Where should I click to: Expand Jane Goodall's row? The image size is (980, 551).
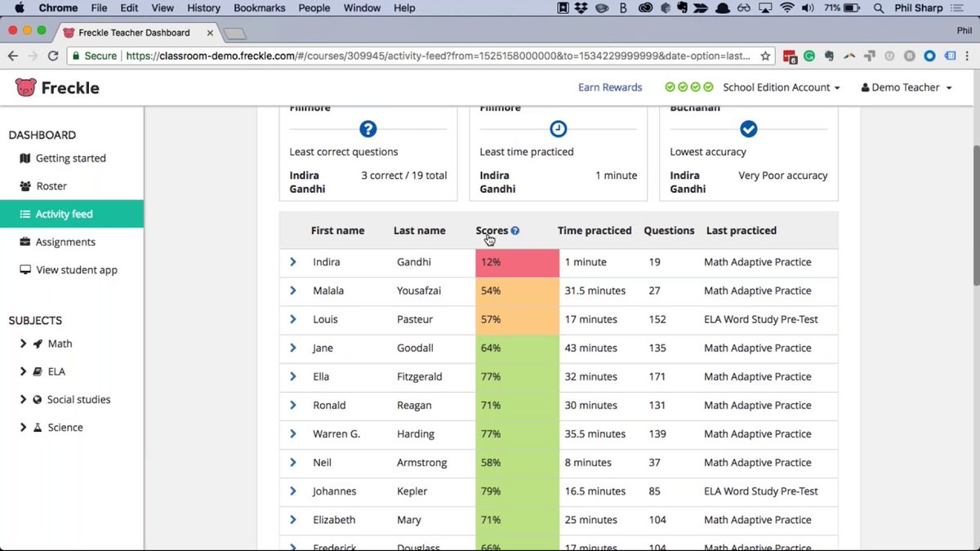pyautogui.click(x=293, y=348)
